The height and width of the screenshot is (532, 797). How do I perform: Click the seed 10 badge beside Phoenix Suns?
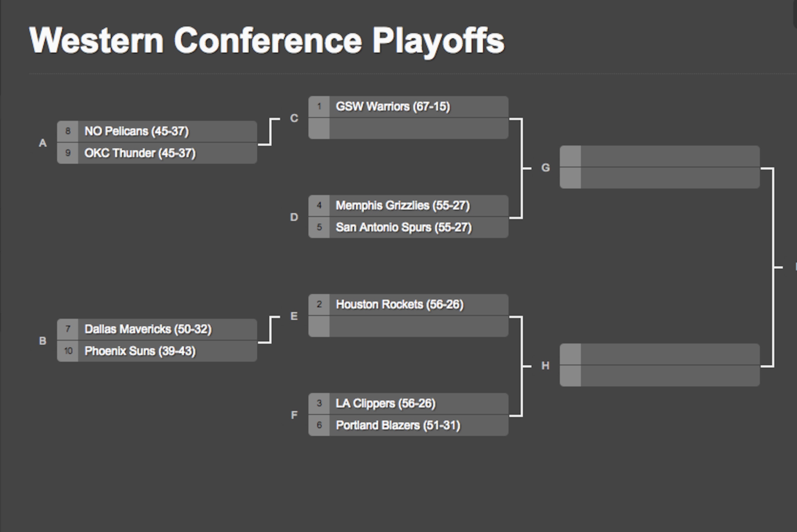(x=68, y=351)
